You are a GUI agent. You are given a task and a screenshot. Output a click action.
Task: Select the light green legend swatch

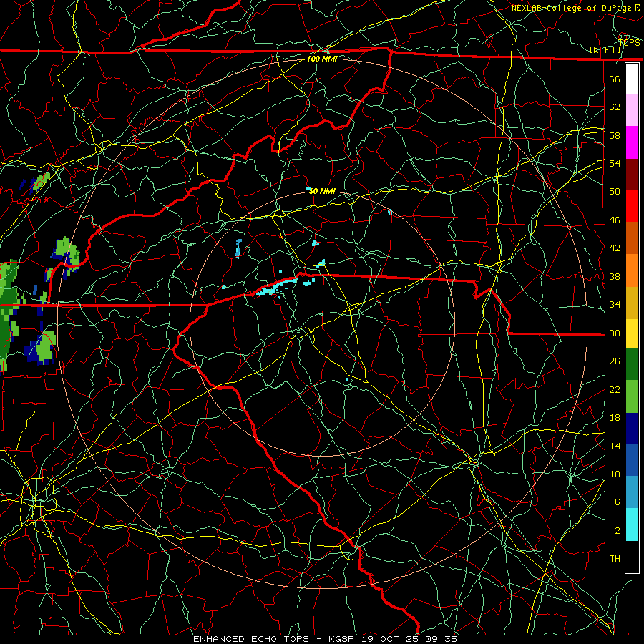(x=632, y=396)
